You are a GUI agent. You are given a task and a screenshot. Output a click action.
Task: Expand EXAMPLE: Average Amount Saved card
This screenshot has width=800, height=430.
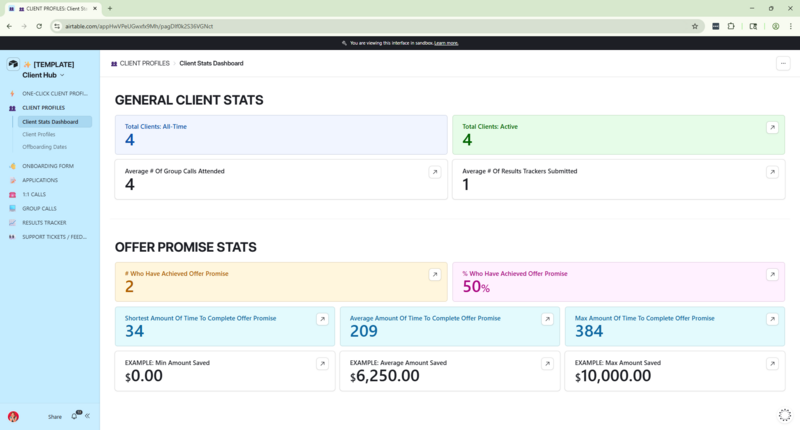547,364
